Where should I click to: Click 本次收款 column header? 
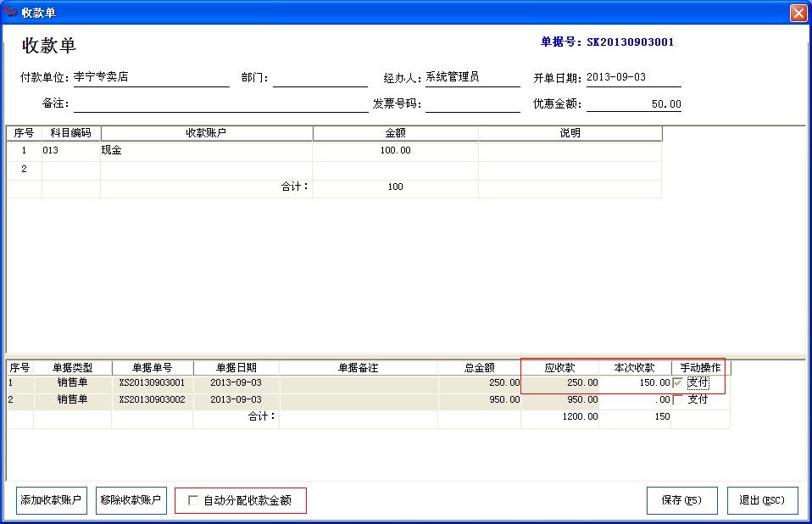[635, 368]
